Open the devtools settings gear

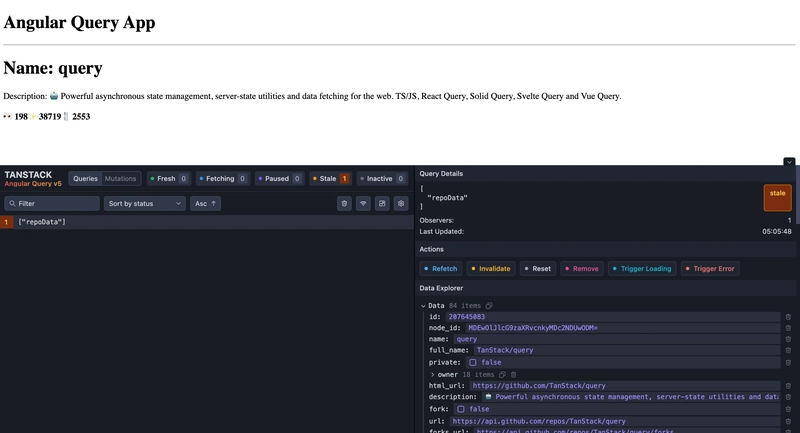[401, 203]
